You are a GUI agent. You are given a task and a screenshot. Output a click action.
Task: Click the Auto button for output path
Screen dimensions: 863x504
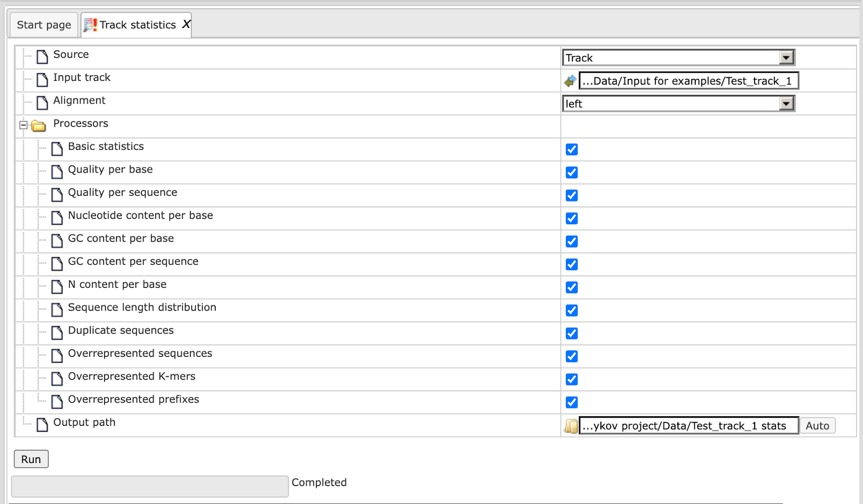click(817, 426)
